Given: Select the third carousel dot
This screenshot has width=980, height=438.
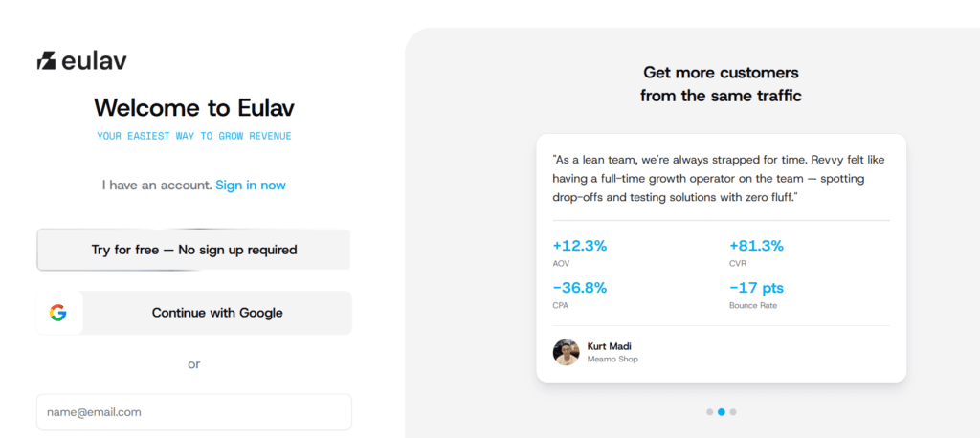Looking at the screenshot, I should 733,412.
